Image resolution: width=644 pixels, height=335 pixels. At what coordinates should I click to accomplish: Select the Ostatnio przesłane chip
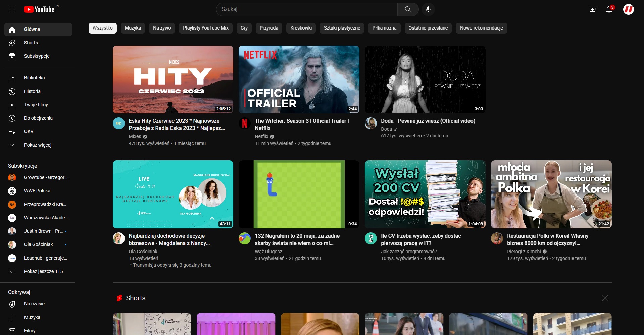click(428, 28)
